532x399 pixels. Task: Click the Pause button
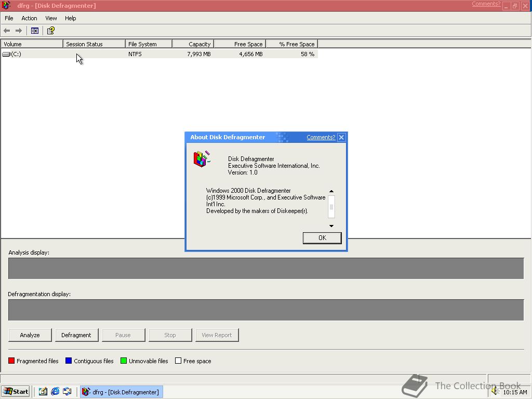click(123, 335)
